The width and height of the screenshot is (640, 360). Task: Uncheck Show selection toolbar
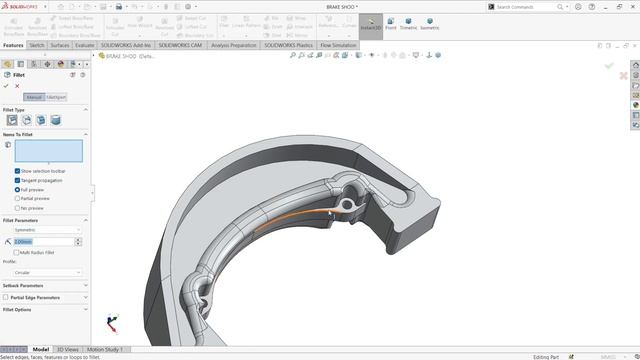click(x=17, y=171)
